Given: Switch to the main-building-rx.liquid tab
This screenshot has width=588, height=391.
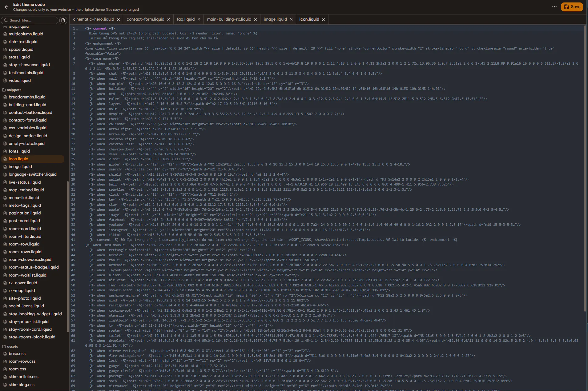Looking at the screenshot, I should (229, 19).
